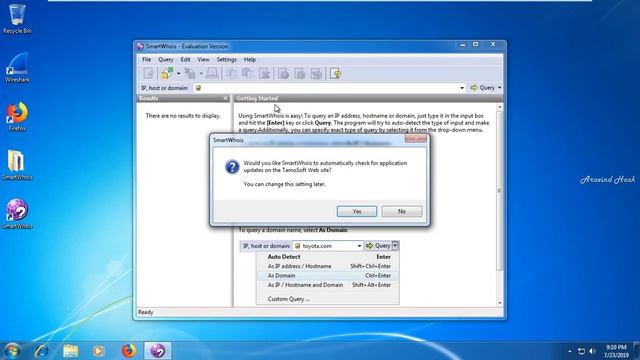
Task: Click the new query toolbar icon
Action: click(x=149, y=73)
